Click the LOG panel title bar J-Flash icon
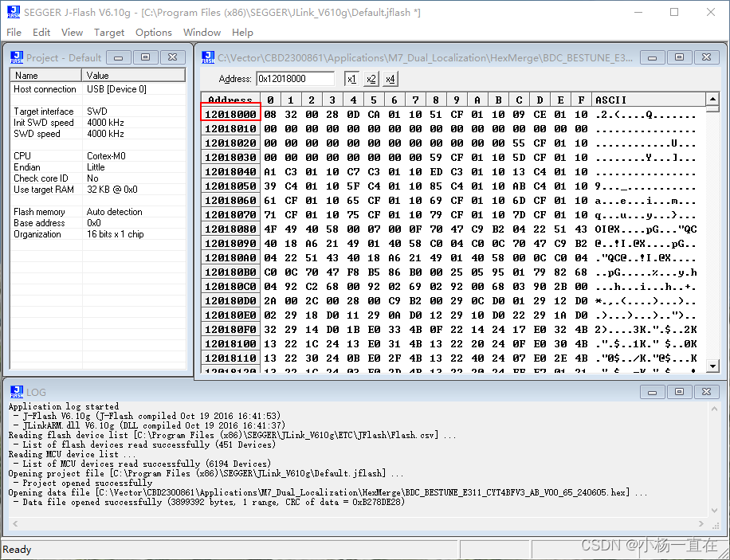Image resolution: width=730 pixels, height=560 pixels. tap(18, 391)
